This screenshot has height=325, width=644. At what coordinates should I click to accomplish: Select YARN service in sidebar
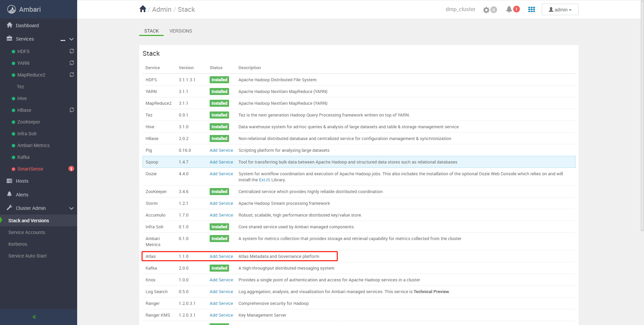(x=23, y=63)
